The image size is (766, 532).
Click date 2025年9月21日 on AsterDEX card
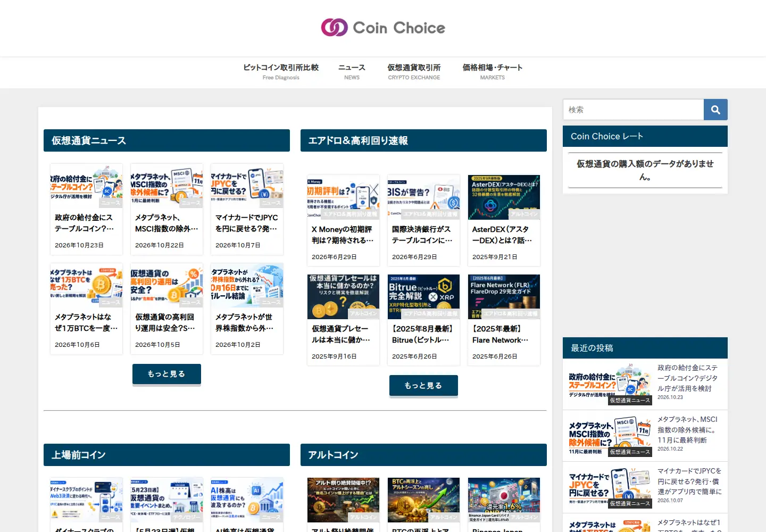(495, 257)
